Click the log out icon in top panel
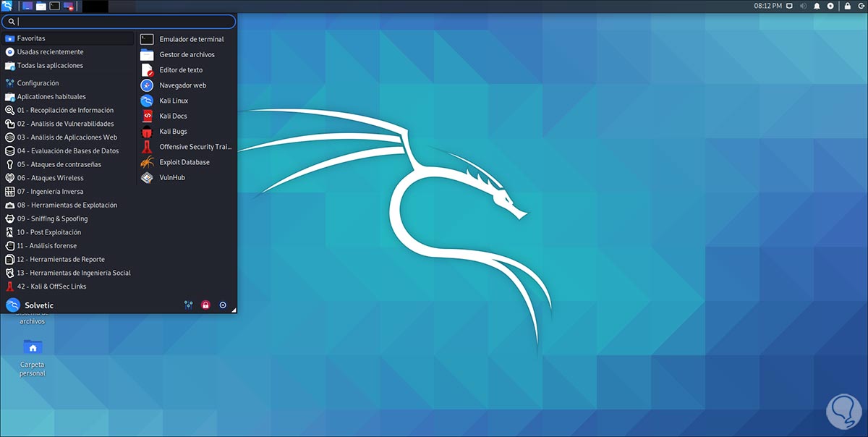 (860, 6)
